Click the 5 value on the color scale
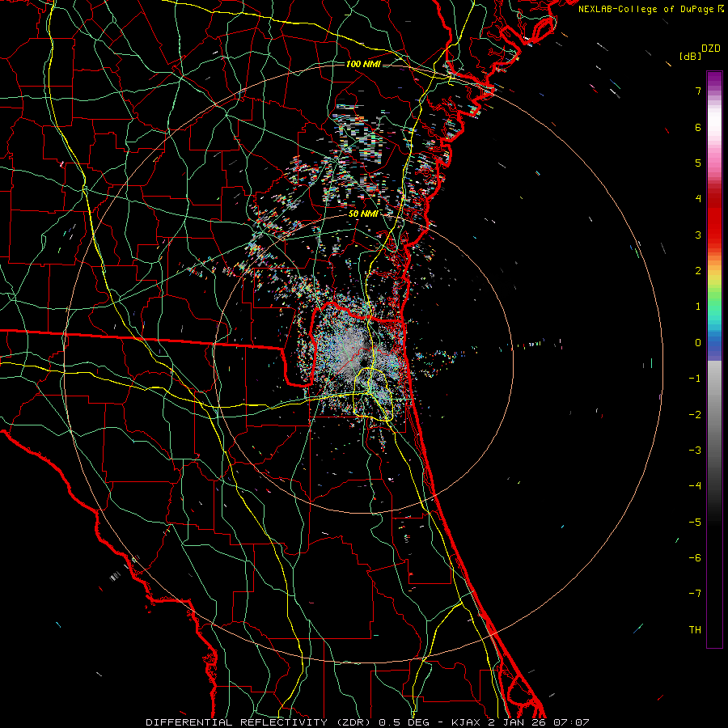 pyautogui.click(x=698, y=163)
